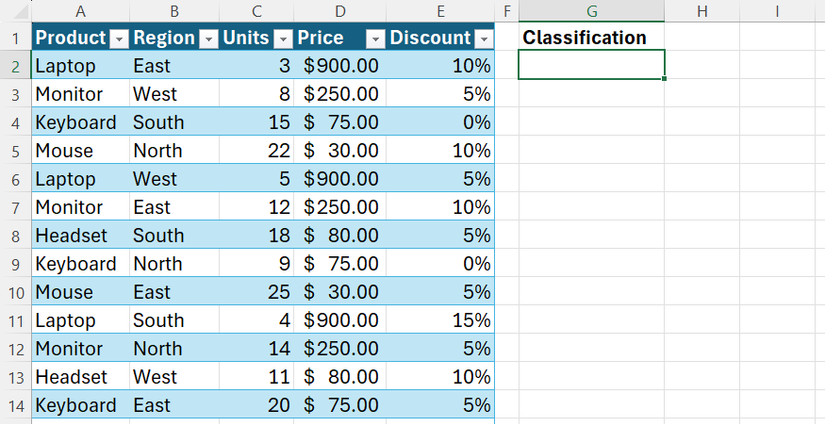The image size is (825, 424).
Task: Click the units value 22
Action: (256, 151)
